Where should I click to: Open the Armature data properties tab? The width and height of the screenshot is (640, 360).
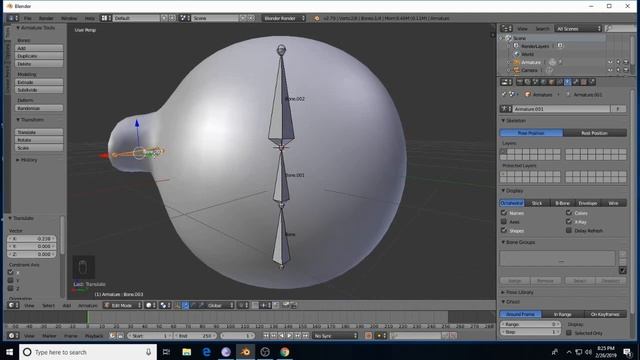point(568,82)
